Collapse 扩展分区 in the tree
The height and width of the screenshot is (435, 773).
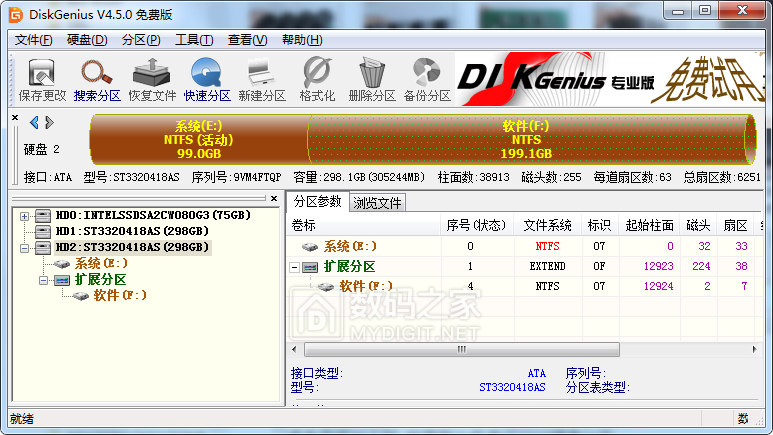[x=43, y=280]
